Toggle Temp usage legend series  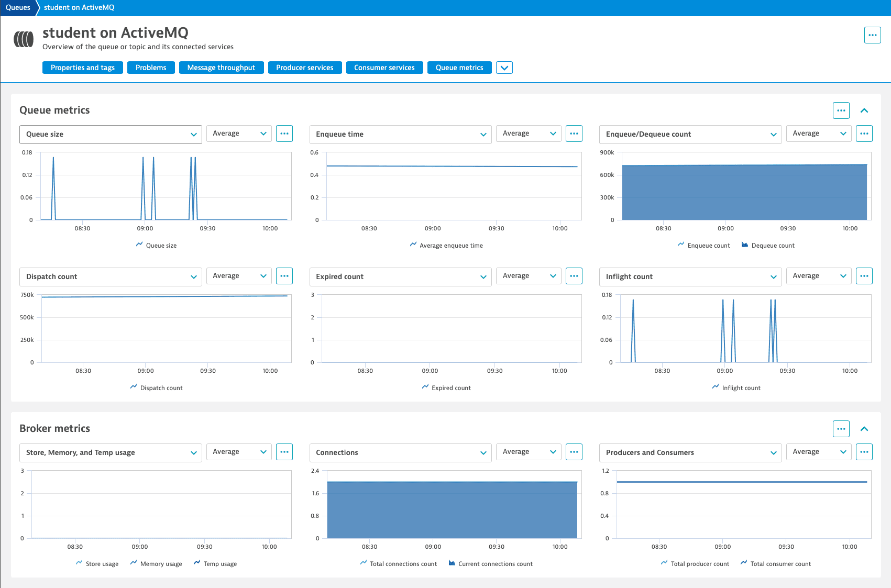click(x=215, y=563)
